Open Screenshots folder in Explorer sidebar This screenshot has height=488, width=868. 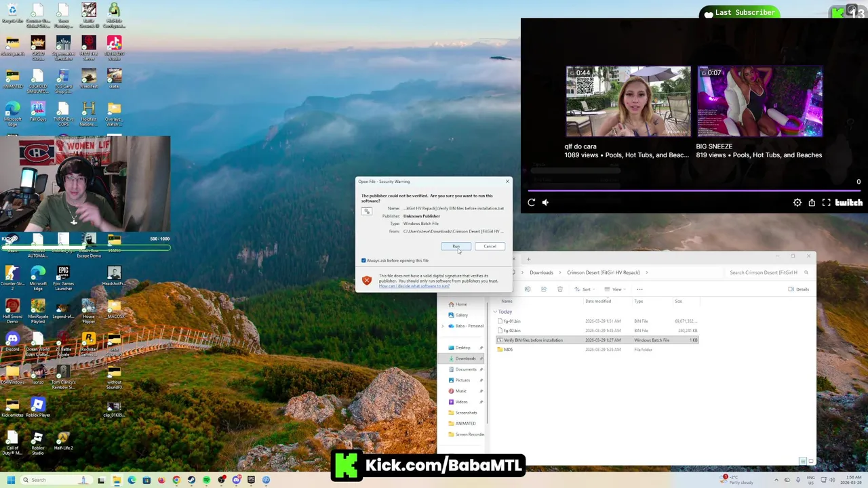466,413
